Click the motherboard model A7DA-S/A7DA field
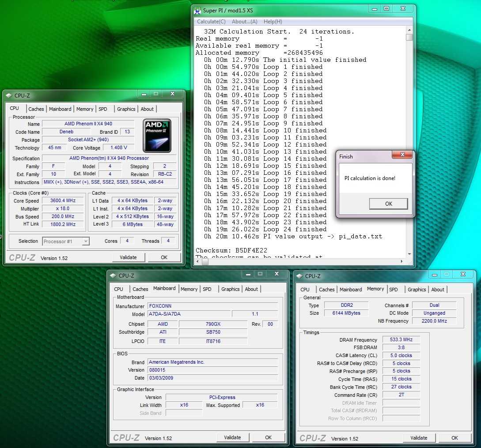Screen dimensions: 481x448 point(189,314)
